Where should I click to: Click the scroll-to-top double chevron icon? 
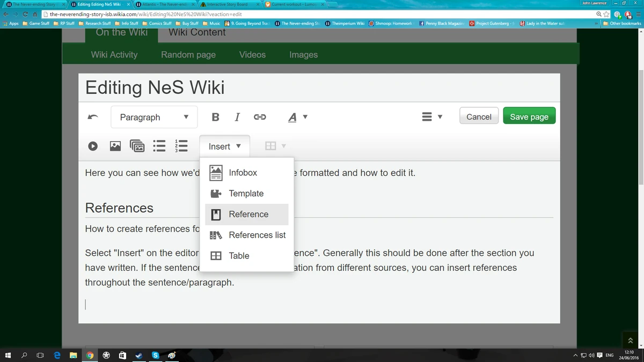[630, 340]
